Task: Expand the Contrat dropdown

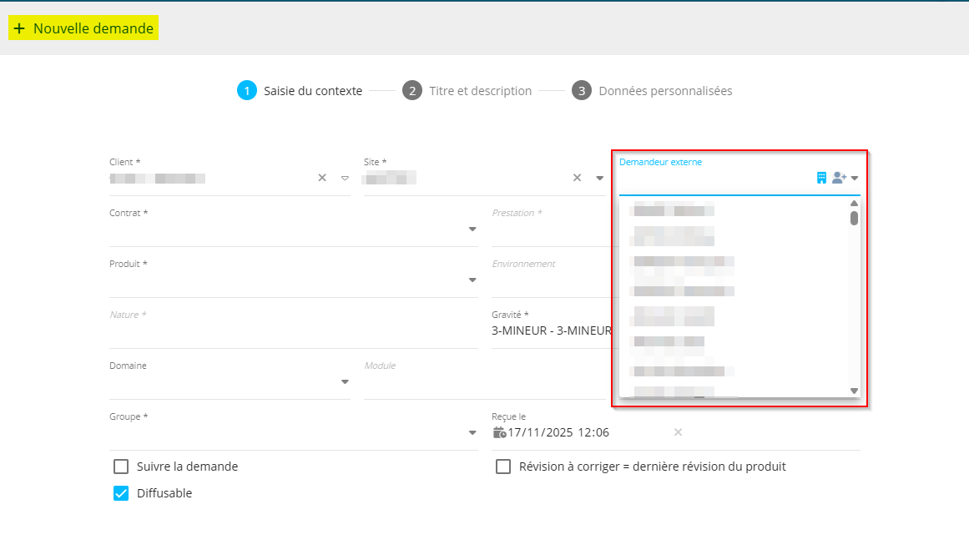Action: click(x=472, y=230)
